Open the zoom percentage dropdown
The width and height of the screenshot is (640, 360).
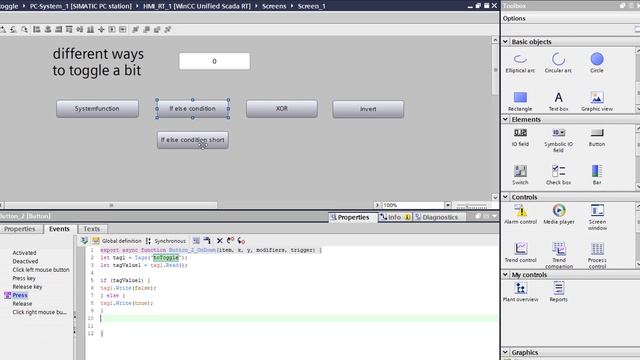448,205
